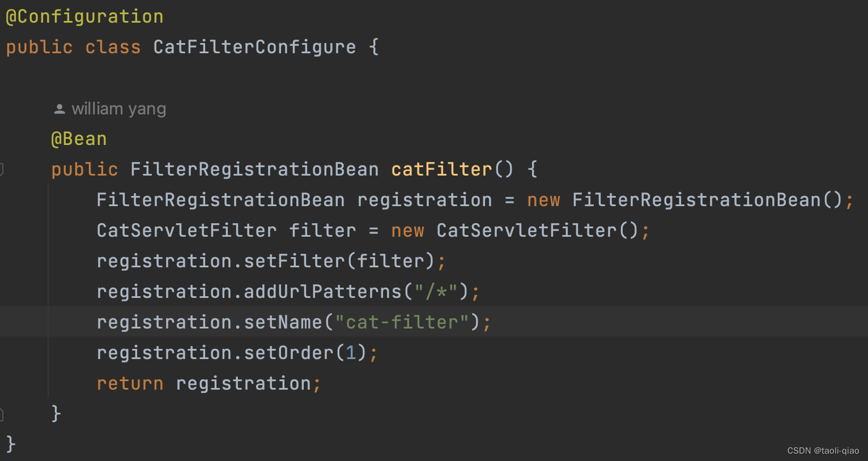Click the author person icon beside william yang
Image resolution: width=868 pixels, height=461 pixels.
point(59,109)
